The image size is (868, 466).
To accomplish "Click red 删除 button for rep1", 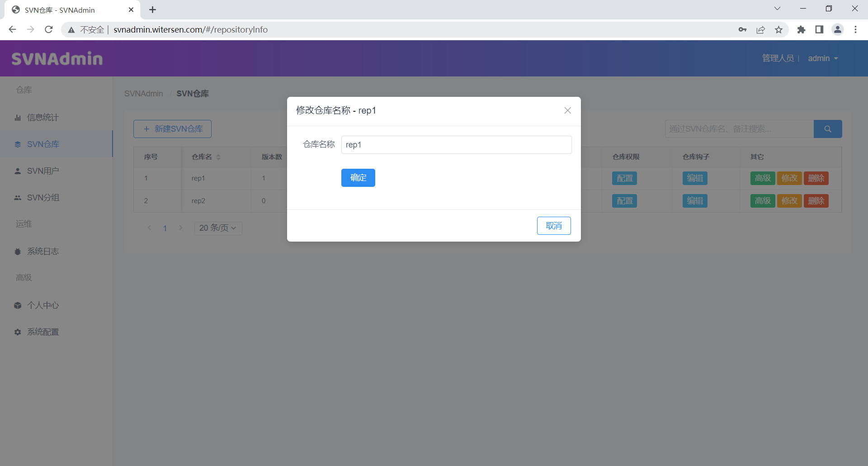I will coord(816,178).
